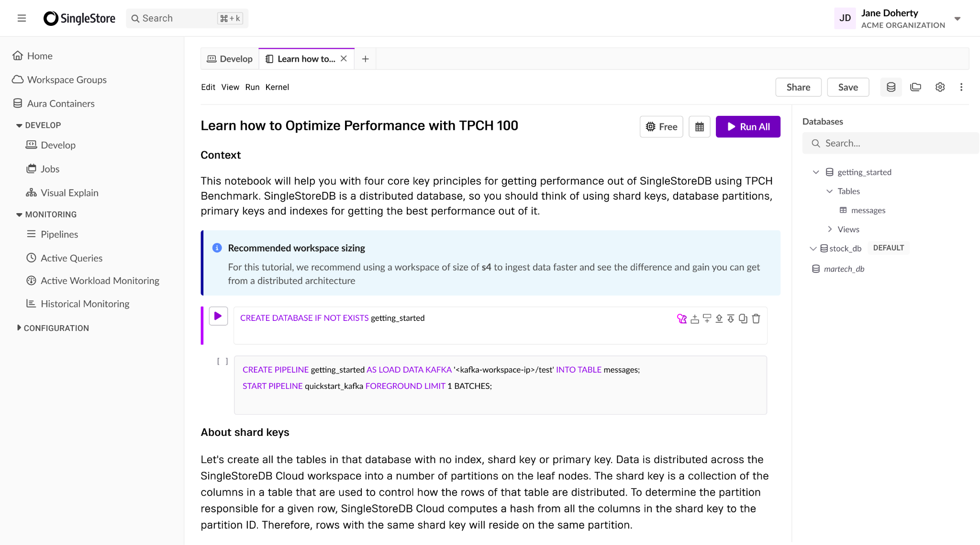Open Historical Monitoring

78,304
